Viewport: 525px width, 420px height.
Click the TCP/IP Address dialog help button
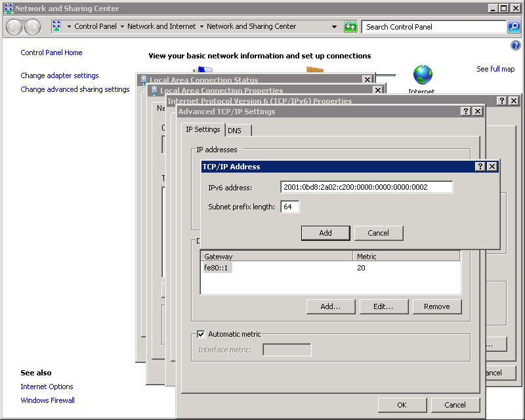point(480,167)
